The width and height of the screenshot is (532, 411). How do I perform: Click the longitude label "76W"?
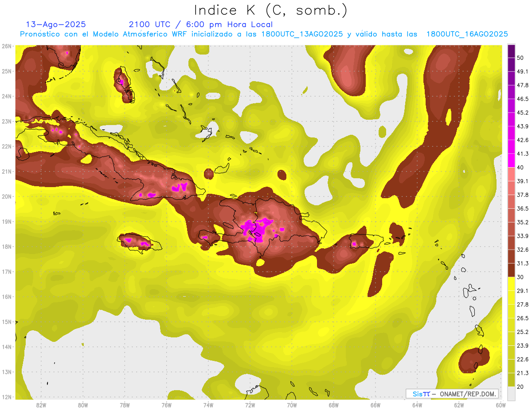click(167, 405)
